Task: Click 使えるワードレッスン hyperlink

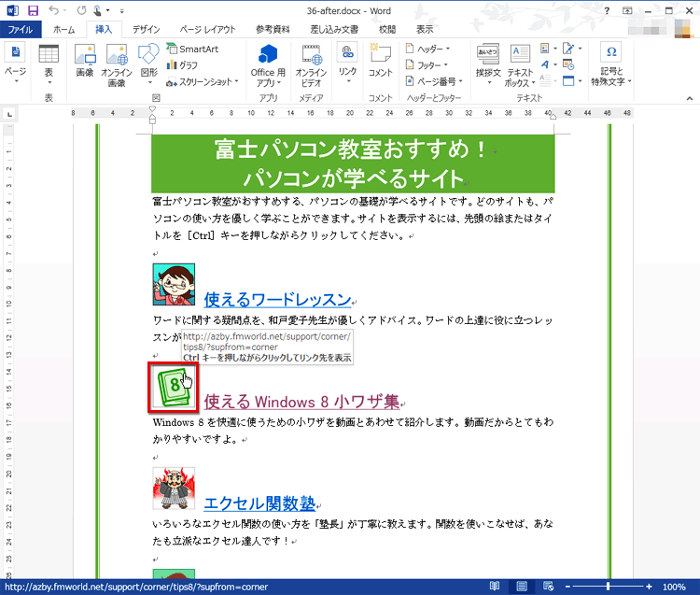Action: tap(277, 299)
